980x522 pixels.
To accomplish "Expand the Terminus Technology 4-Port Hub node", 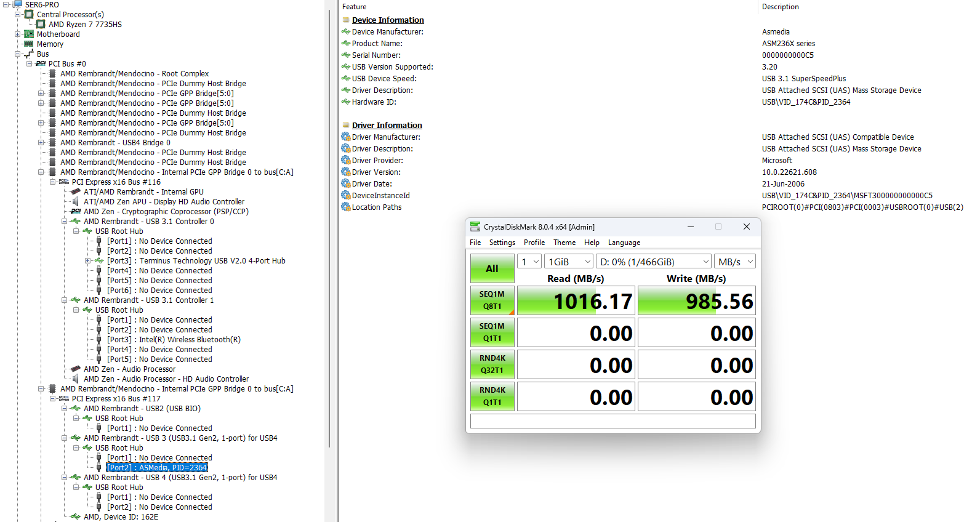I will point(87,260).
